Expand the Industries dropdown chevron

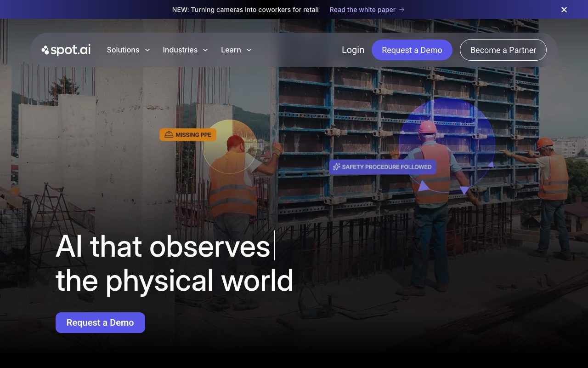(x=205, y=50)
